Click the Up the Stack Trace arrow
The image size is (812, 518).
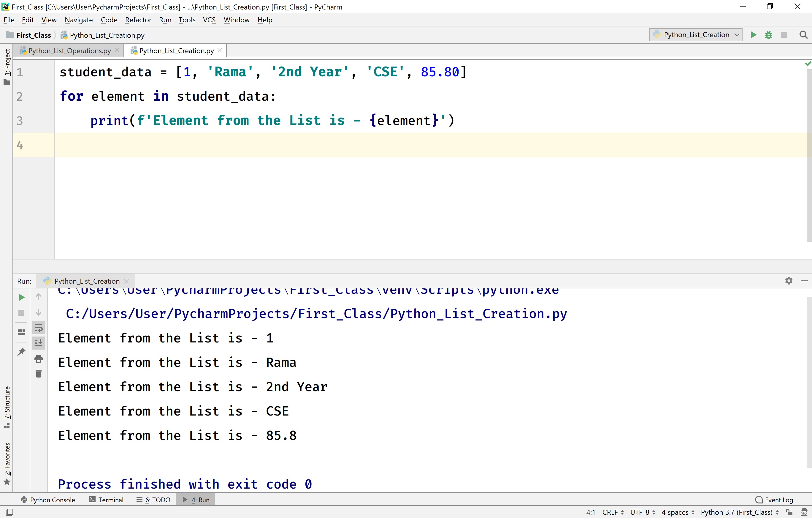pyautogui.click(x=39, y=297)
